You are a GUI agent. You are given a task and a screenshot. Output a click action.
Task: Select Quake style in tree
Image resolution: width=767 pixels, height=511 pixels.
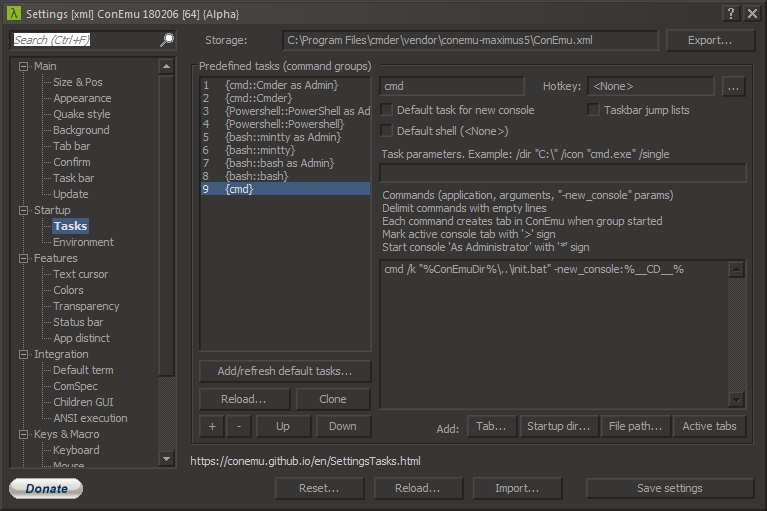pyautogui.click(x=82, y=114)
